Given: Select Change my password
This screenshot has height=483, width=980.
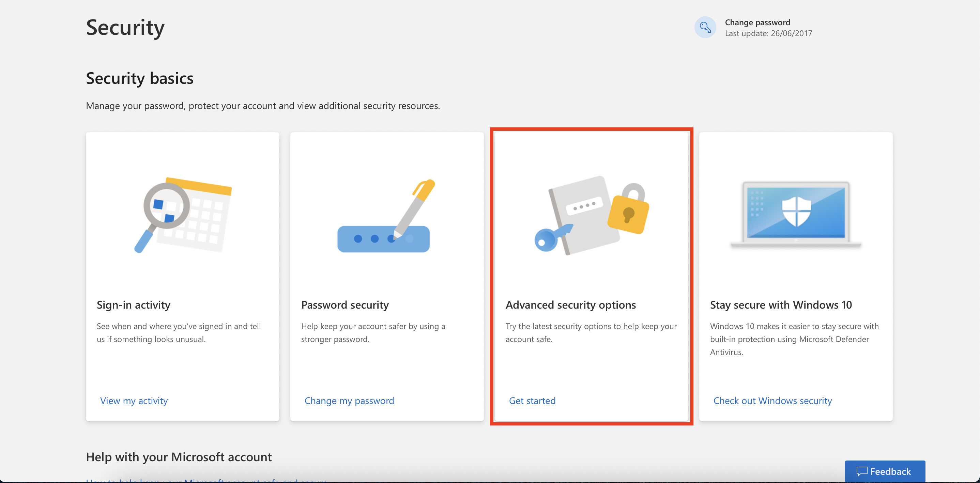Looking at the screenshot, I should pos(349,401).
